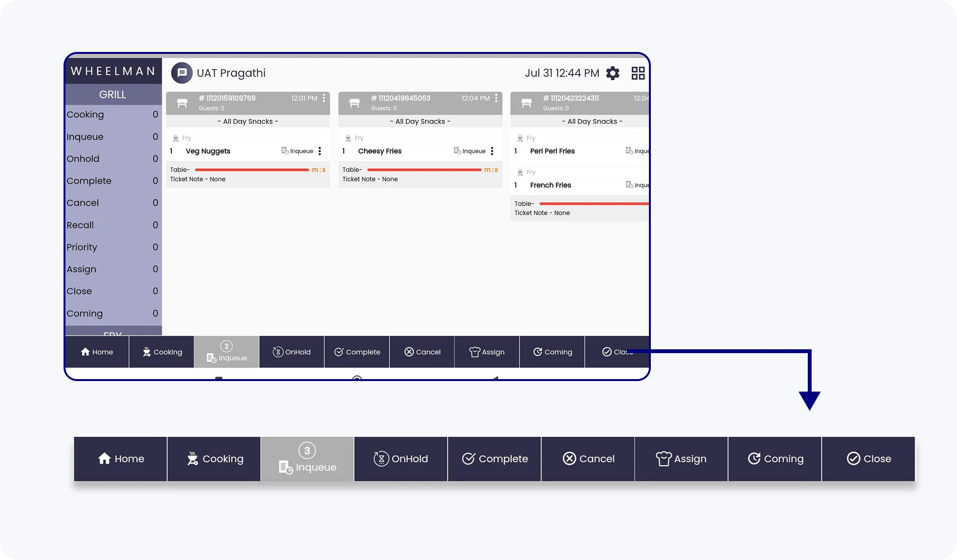Click Complete button in enlarged bottom bar
Image resolution: width=957 pixels, height=560 pixels.
494,459
